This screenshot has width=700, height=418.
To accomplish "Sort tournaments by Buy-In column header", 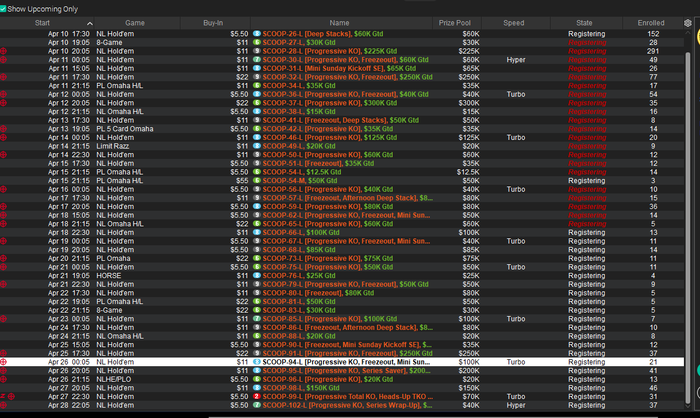I will [213, 23].
